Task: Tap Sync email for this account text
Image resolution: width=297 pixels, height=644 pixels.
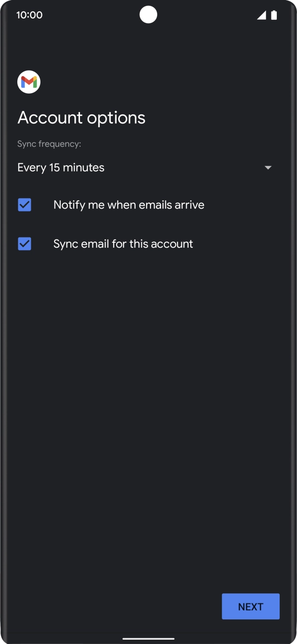Action: click(x=123, y=244)
